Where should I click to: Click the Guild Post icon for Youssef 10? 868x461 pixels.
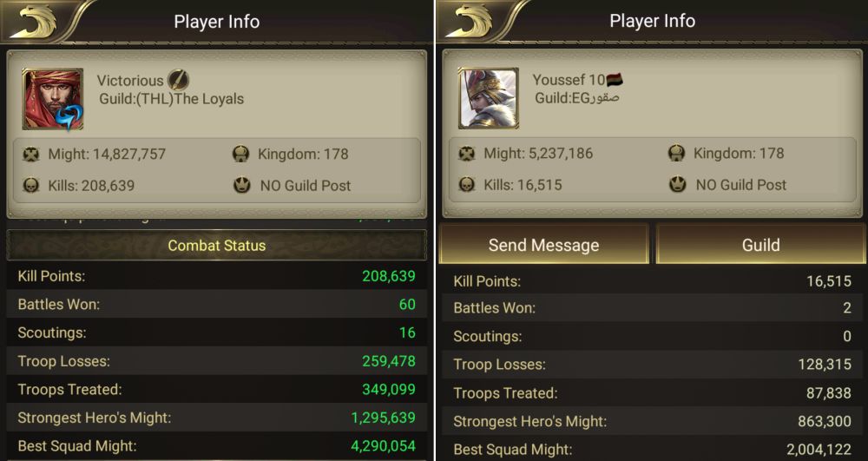click(678, 184)
